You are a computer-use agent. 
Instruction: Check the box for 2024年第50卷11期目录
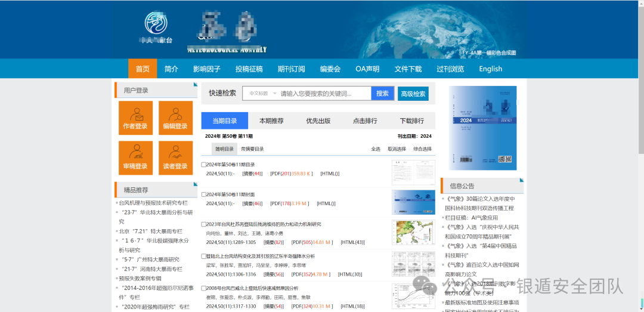[x=204, y=165]
